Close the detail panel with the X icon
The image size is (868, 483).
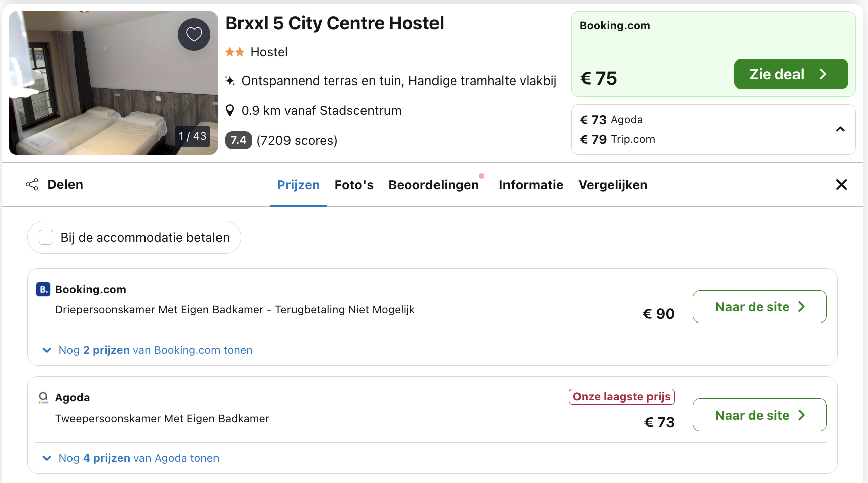(x=841, y=185)
